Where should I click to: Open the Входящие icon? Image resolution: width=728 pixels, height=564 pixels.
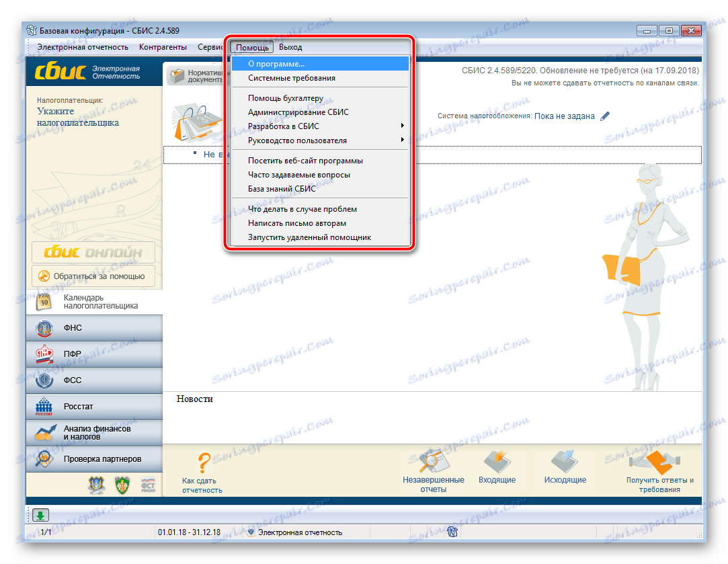pyautogui.click(x=497, y=461)
